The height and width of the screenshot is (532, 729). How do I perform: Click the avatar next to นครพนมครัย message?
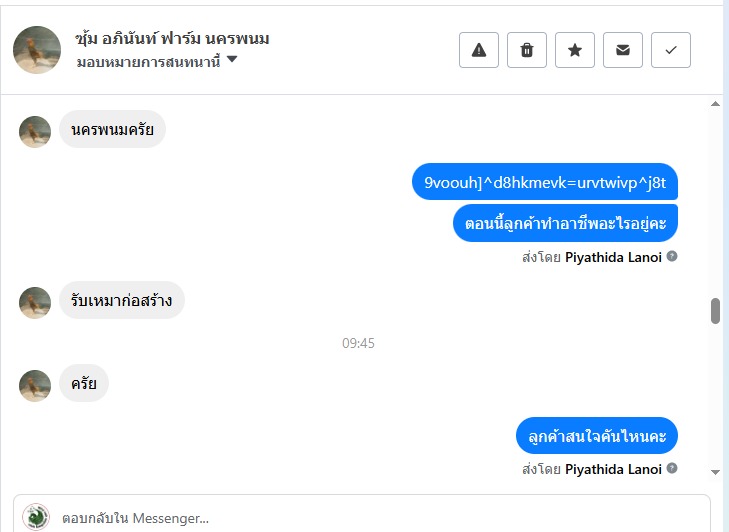(x=35, y=132)
